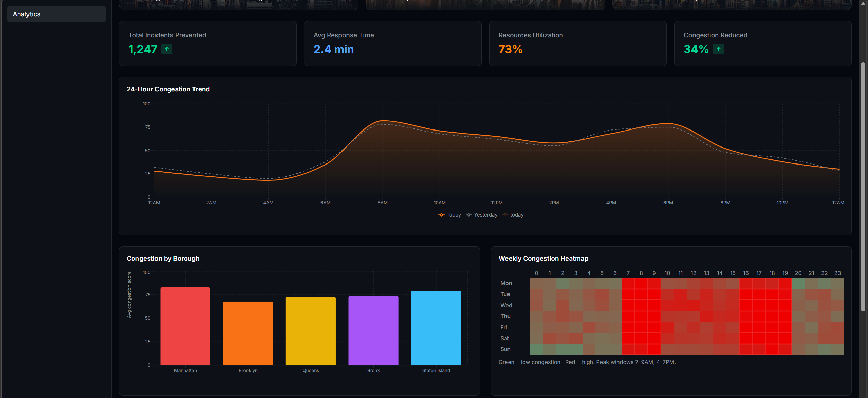Click the red Manhattan bar
This screenshot has width=868, height=398.
point(185,326)
